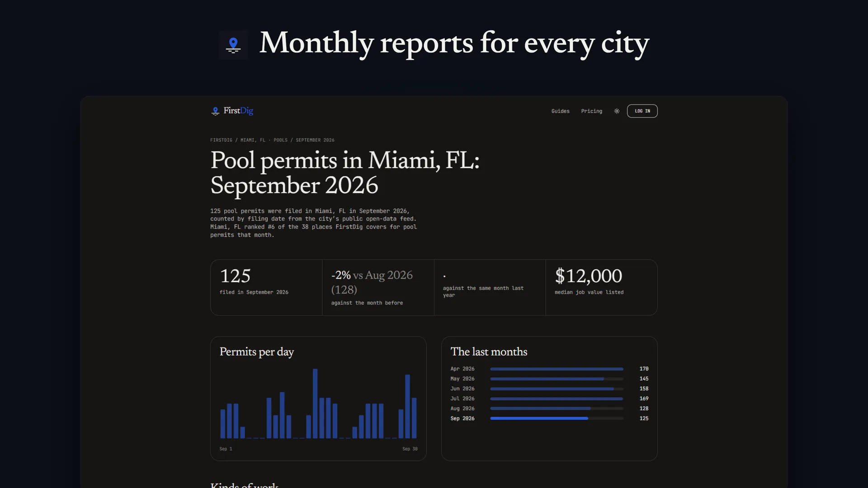Click 'The last months' heading
This screenshot has height=488, width=868.
coord(489,352)
